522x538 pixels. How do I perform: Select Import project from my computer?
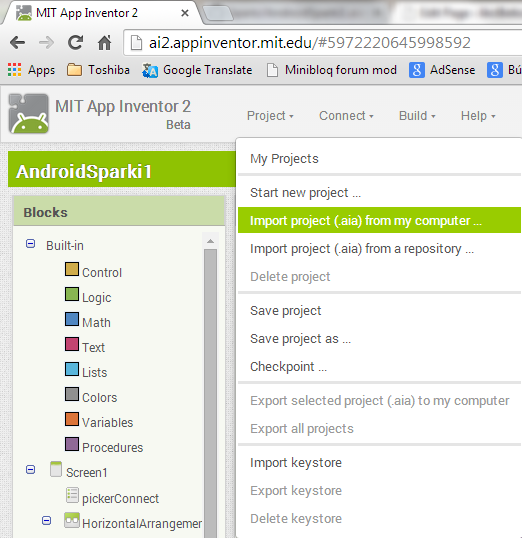pyautogui.click(x=379, y=220)
